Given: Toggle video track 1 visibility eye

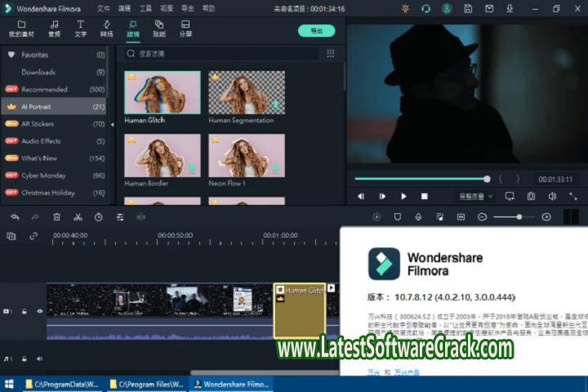Looking at the screenshot, I should [x=40, y=311].
